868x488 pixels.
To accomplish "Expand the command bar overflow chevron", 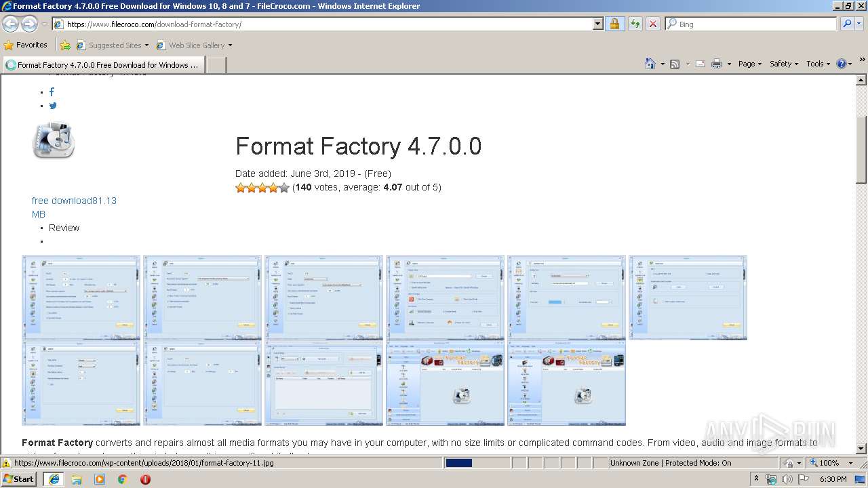I will coord(863,60).
